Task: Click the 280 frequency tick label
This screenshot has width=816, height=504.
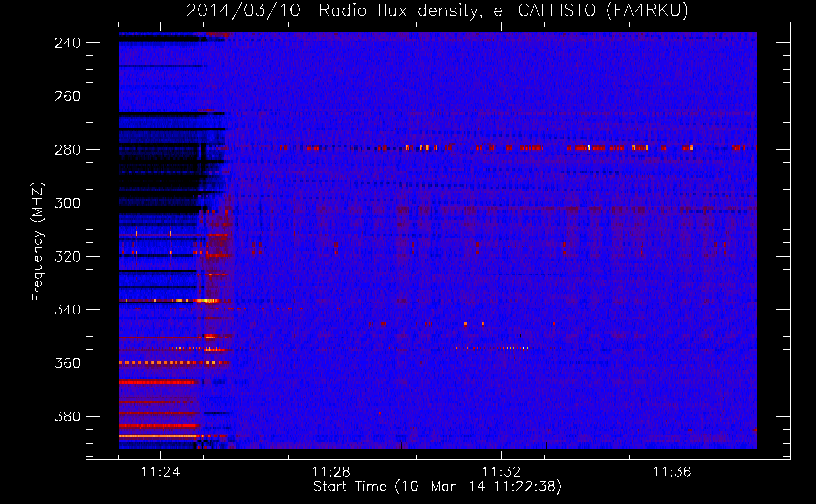Action: pos(68,150)
